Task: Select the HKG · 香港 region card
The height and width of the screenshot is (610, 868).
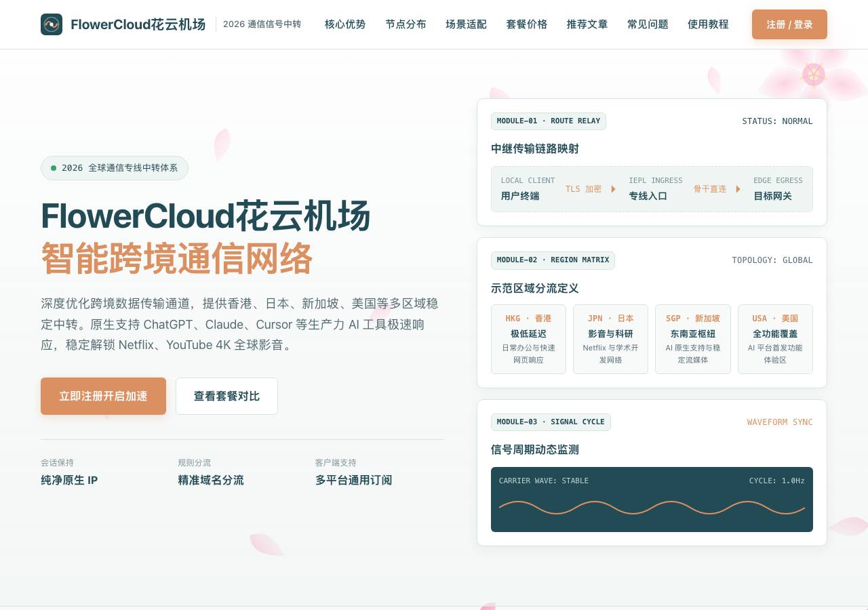Action: point(528,339)
